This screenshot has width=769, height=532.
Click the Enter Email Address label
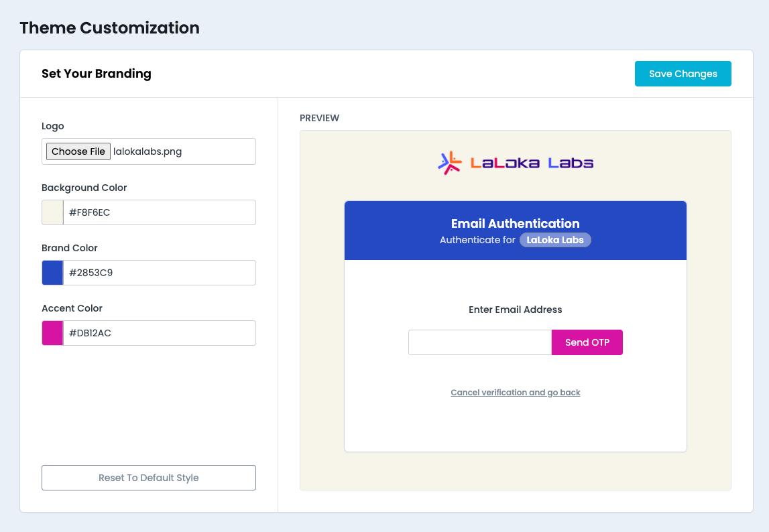pos(516,310)
